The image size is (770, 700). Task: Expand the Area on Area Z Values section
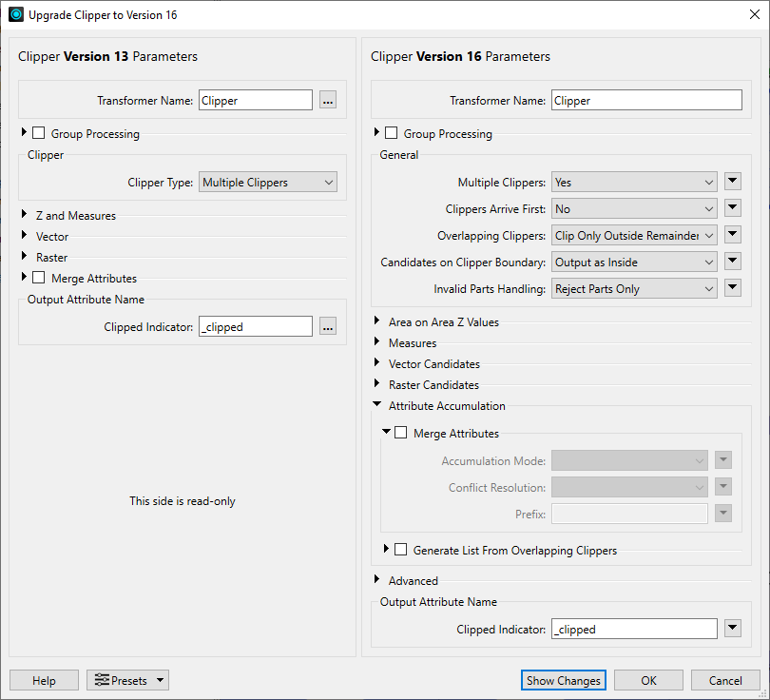[x=378, y=321]
